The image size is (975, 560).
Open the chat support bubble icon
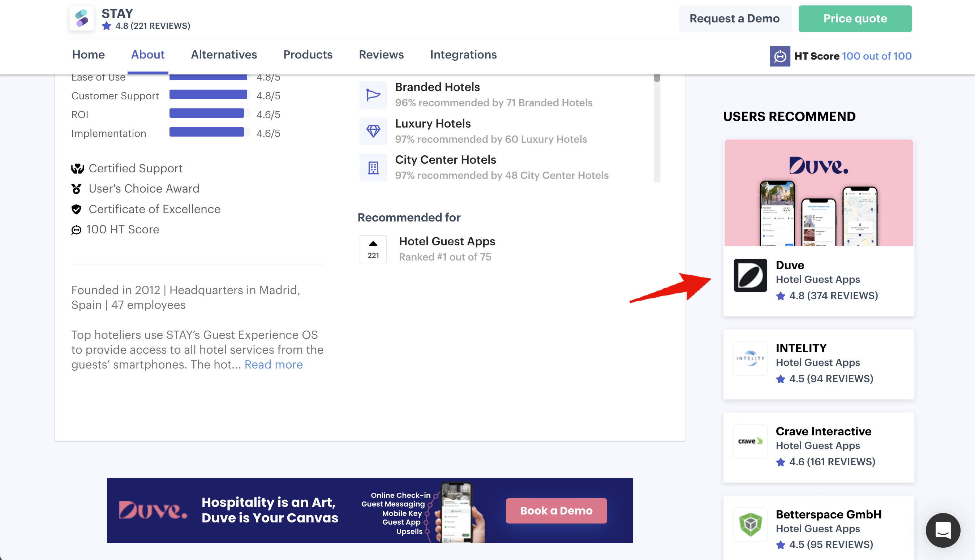click(942, 530)
